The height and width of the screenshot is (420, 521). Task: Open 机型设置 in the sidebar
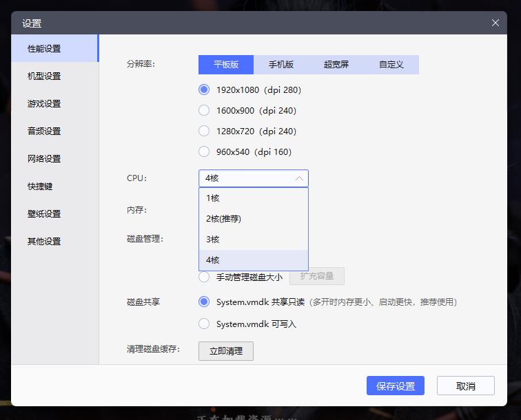pos(44,76)
